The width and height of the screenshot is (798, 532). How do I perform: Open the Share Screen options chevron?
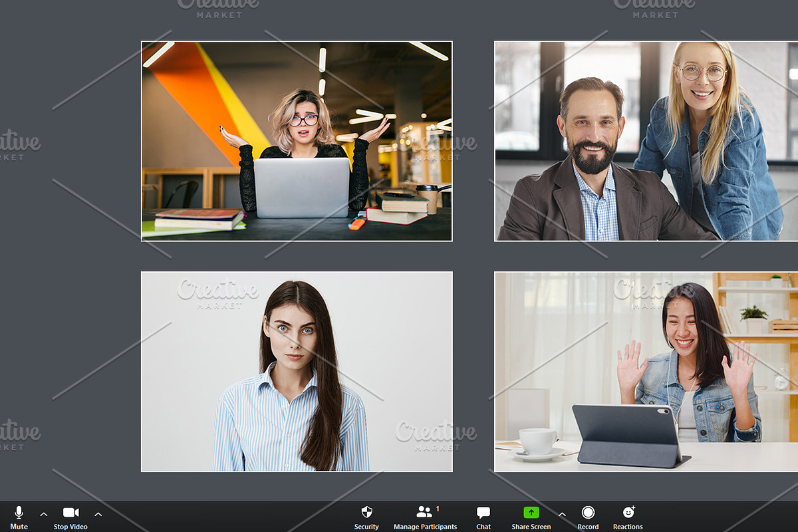click(562, 514)
